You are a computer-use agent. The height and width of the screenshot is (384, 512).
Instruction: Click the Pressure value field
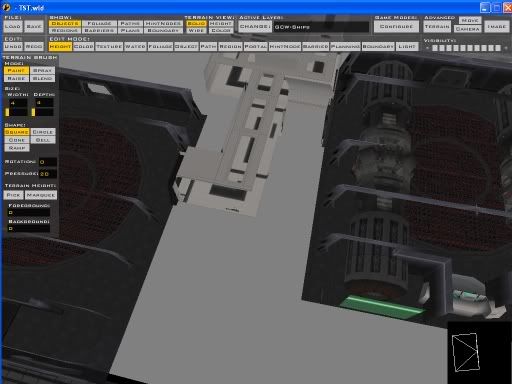click(48, 174)
